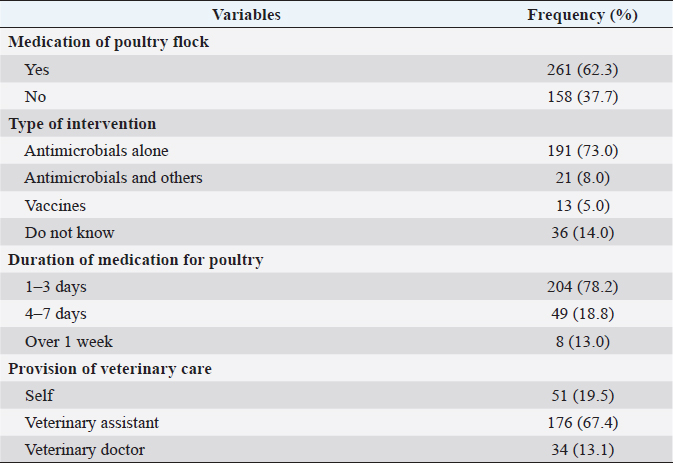Select the Over 1 week label

click(68, 341)
